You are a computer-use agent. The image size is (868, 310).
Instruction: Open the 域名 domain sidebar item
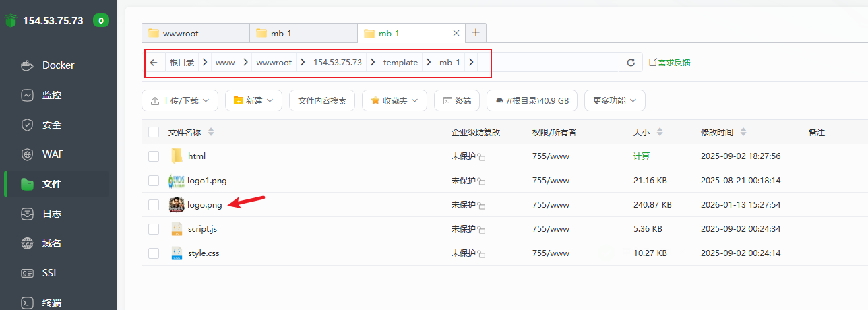pos(51,243)
